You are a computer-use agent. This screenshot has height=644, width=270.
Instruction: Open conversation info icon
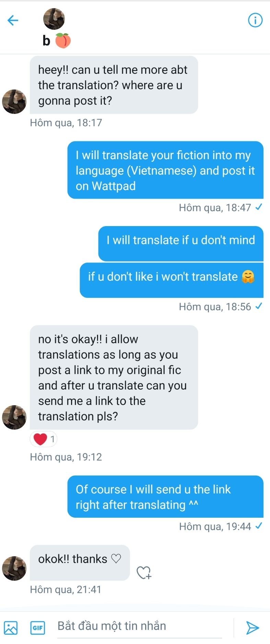coord(255,21)
